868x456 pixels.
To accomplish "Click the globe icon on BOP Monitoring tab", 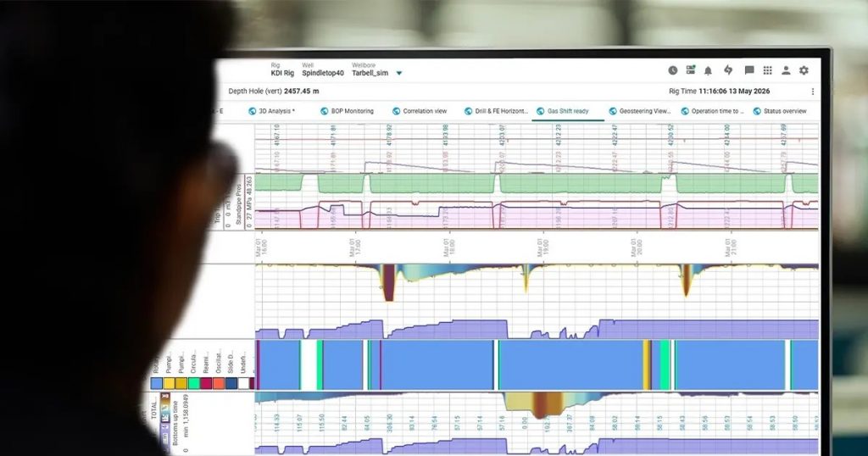I will pyautogui.click(x=325, y=111).
